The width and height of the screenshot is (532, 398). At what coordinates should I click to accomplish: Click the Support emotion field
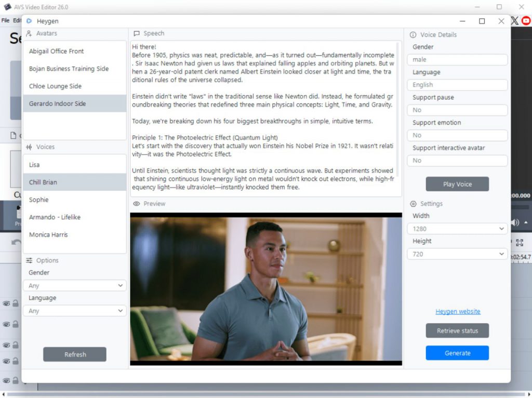pos(457,135)
